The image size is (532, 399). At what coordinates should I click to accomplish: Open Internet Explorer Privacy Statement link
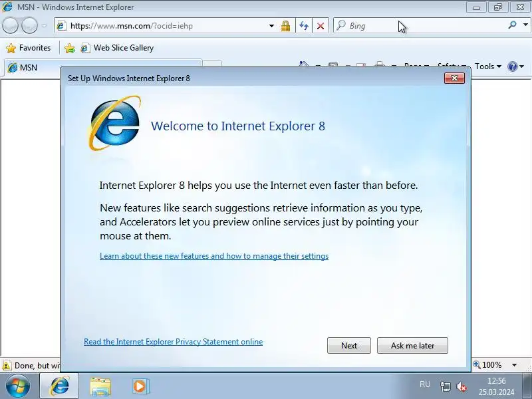coord(174,342)
